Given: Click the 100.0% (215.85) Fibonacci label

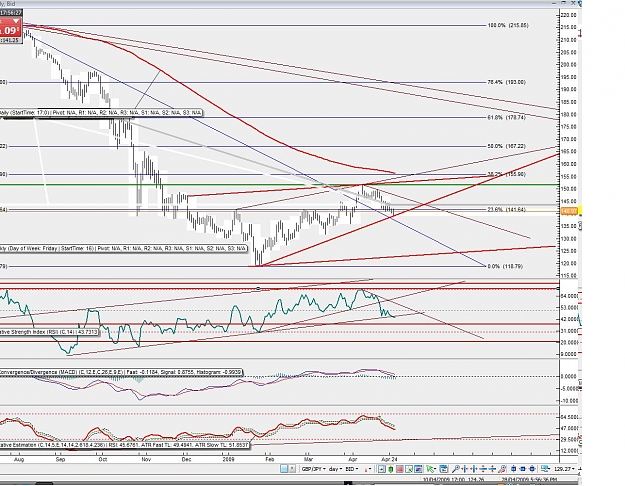Looking at the screenshot, I should click(x=508, y=26).
